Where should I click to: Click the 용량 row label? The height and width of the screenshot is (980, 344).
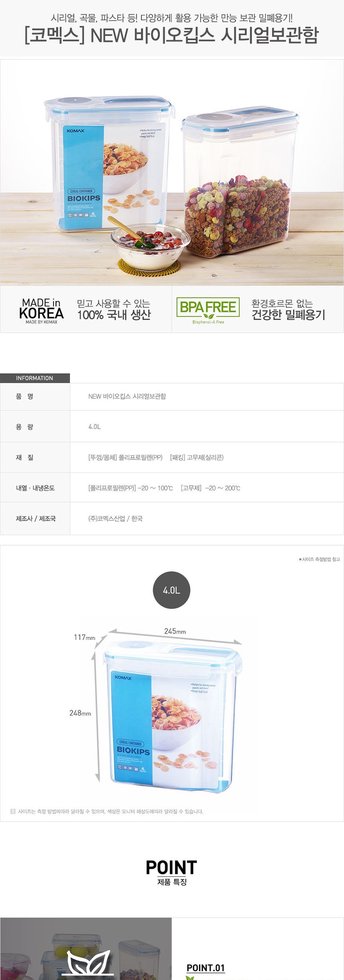tap(25, 427)
